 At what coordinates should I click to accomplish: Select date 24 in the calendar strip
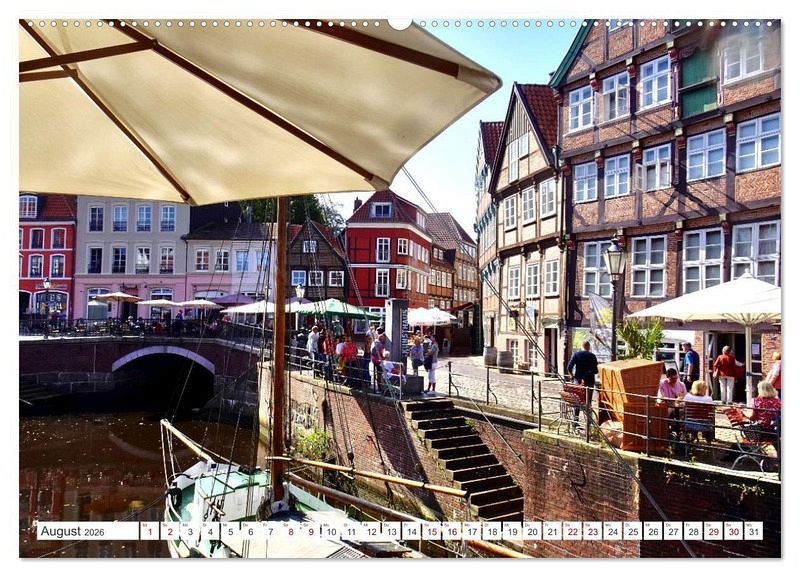[613, 531]
